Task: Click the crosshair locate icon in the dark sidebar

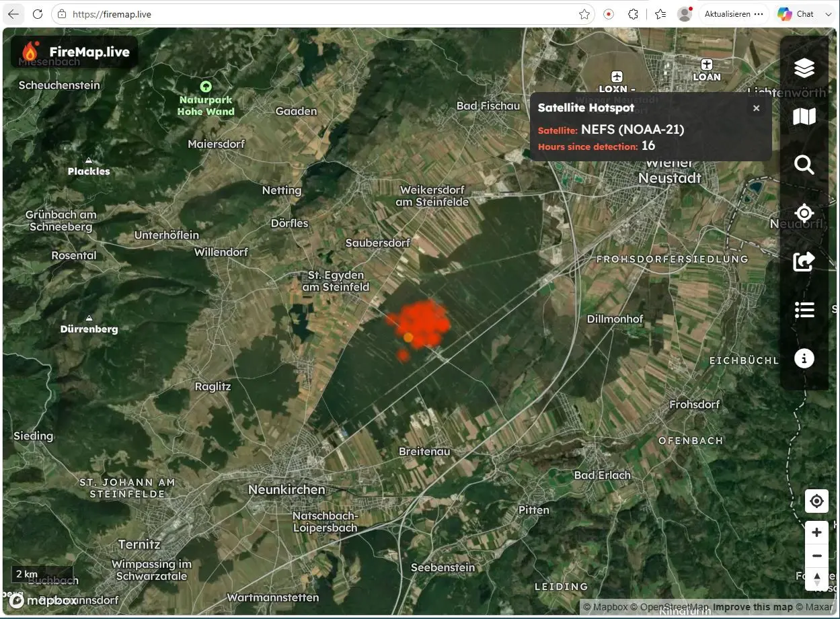Action: 804,214
